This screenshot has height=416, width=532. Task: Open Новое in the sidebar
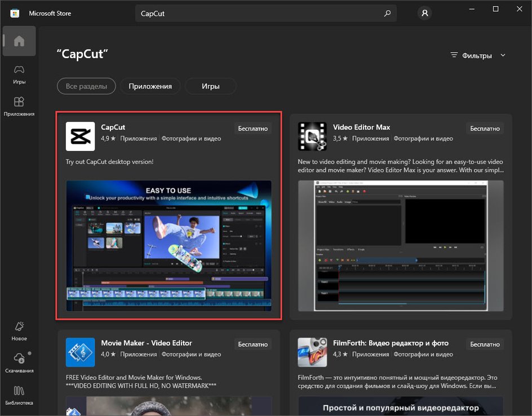(19, 331)
